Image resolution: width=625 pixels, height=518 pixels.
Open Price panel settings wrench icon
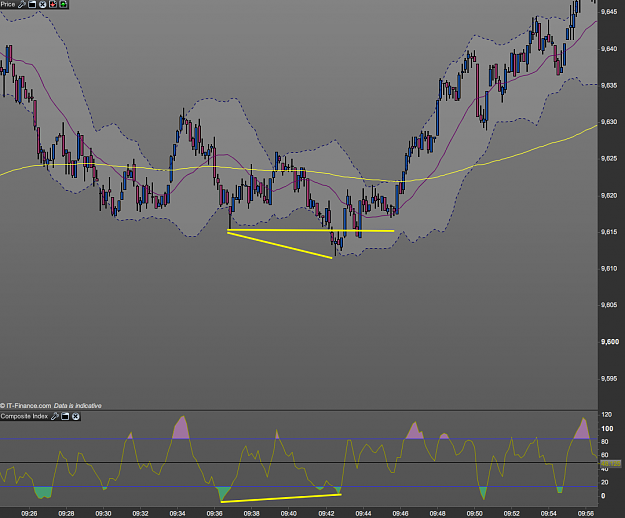pos(22,4)
